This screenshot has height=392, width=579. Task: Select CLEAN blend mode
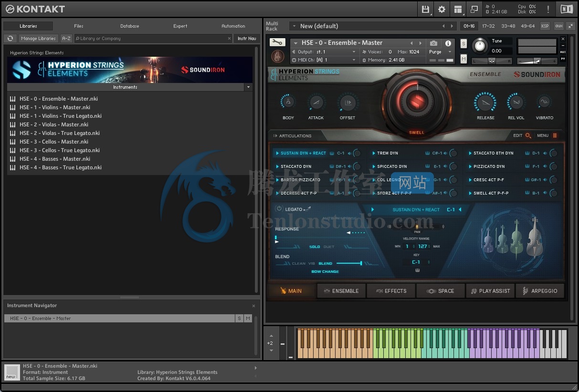point(299,263)
